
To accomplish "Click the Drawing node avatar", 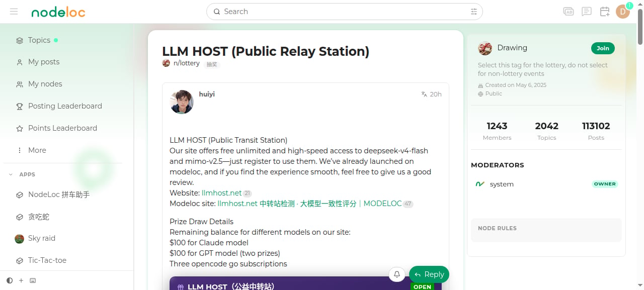I will [x=485, y=48].
